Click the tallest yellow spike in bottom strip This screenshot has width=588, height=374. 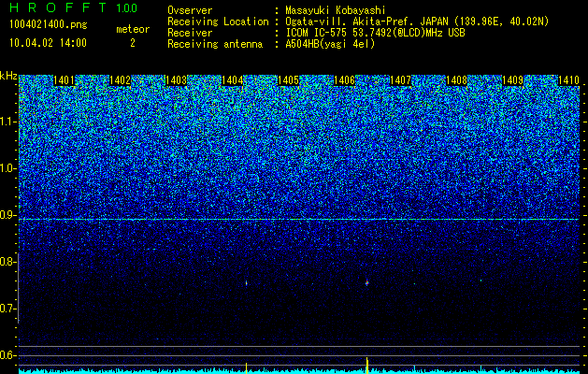[x=367, y=366]
